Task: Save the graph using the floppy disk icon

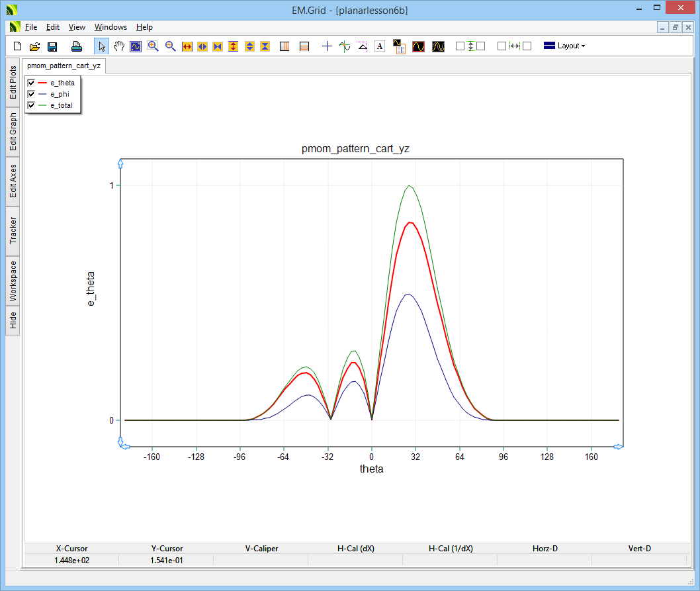Action: coord(52,46)
